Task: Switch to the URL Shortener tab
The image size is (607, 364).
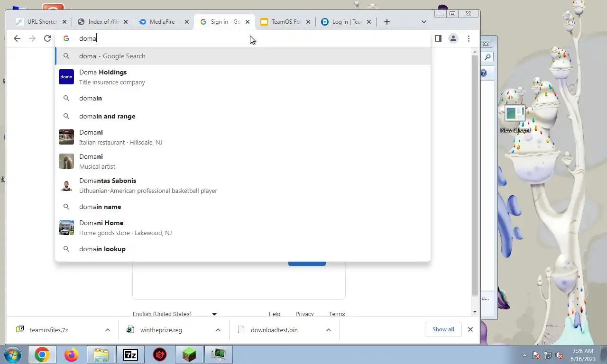Action: pos(42,22)
